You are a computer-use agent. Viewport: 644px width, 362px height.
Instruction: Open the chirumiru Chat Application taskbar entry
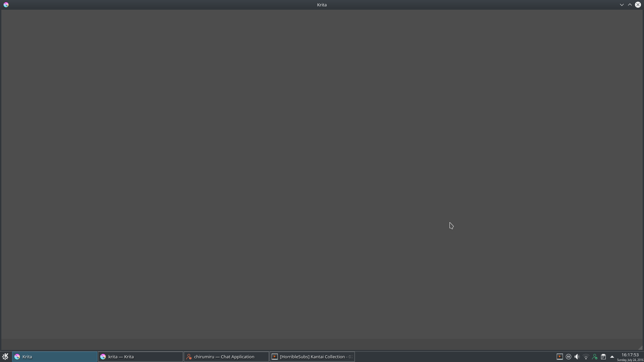click(x=226, y=357)
